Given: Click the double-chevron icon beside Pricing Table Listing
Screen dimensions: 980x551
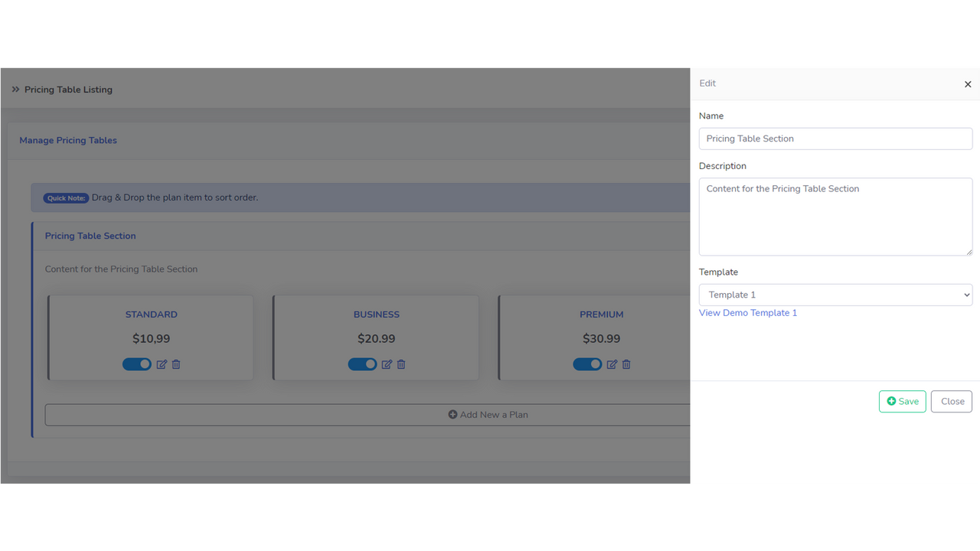Looking at the screenshot, I should pyautogui.click(x=15, y=89).
